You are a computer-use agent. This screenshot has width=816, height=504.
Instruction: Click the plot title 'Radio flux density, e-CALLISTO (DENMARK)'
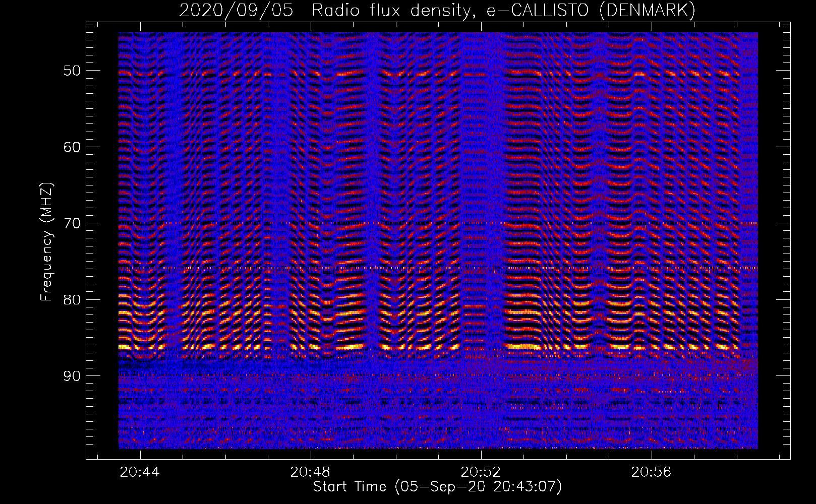pyautogui.click(x=503, y=11)
